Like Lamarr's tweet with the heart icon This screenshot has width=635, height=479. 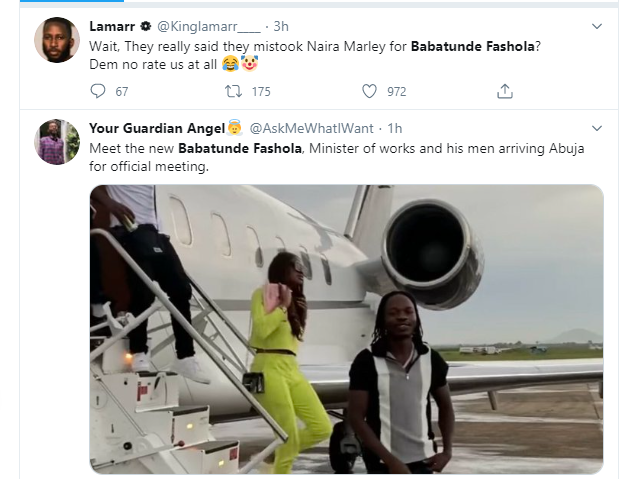[369, 91]
